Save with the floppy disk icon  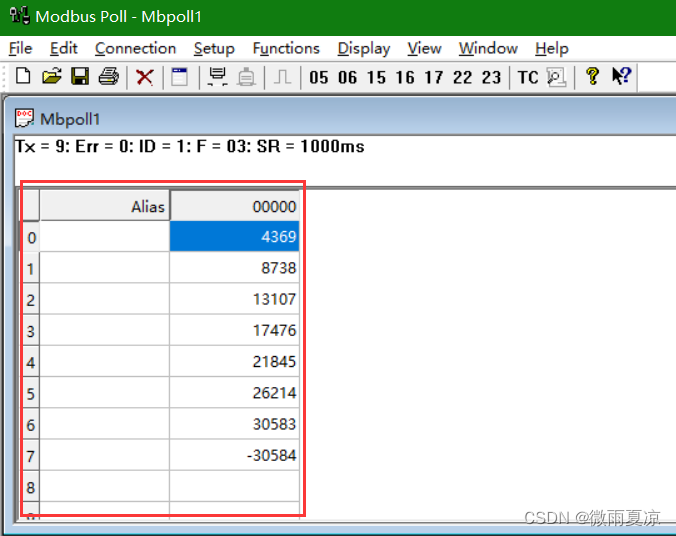(80, 77)
